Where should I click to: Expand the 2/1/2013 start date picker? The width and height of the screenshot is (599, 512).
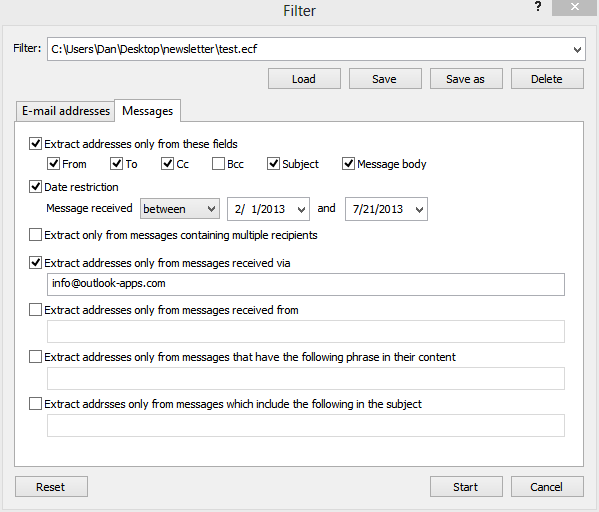301,209
